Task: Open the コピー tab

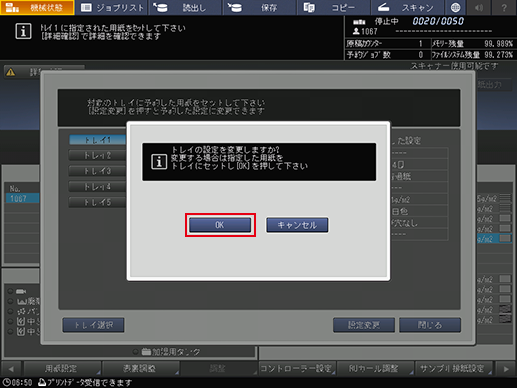Action: click(x=334, y=7)
